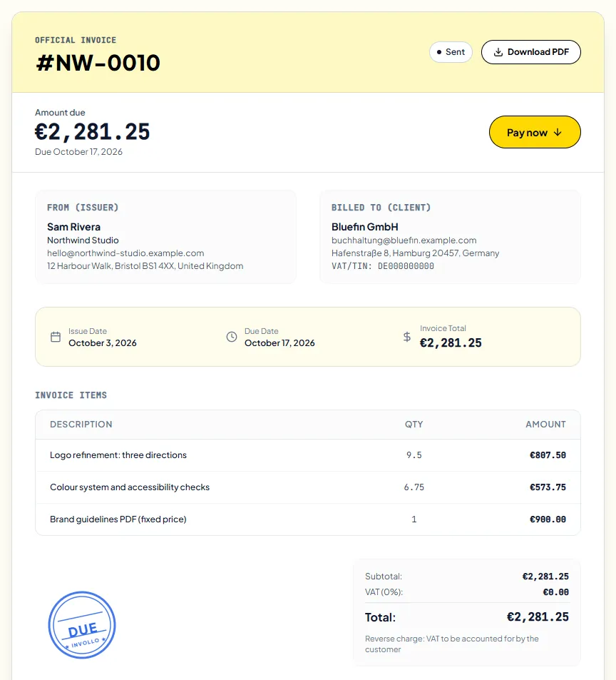Click 'Brand guidelines PDF (fixed price)' row
The image size is (616, 680).
(308, 519)
